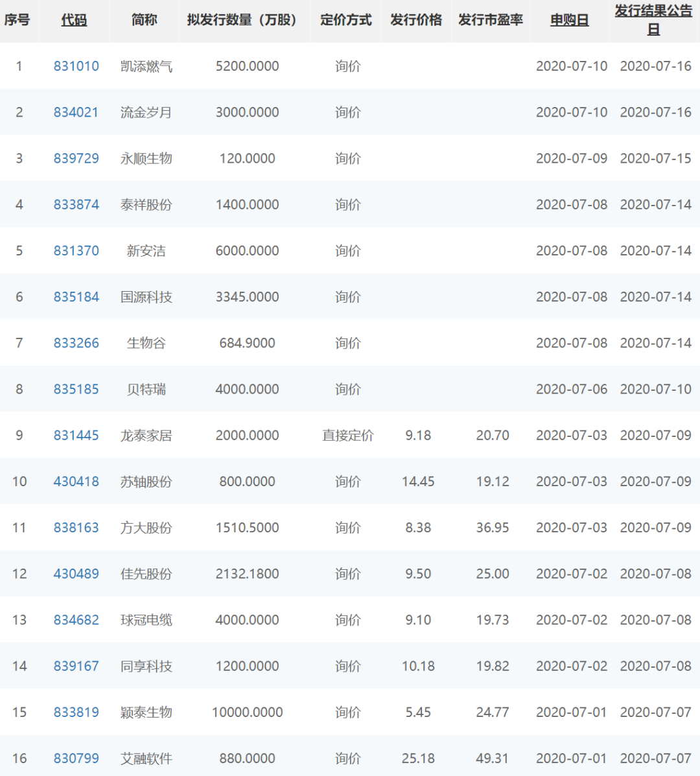Open stock code 831010
The height and width of the screenshot is (776, 700).
[x=76, y=66]
